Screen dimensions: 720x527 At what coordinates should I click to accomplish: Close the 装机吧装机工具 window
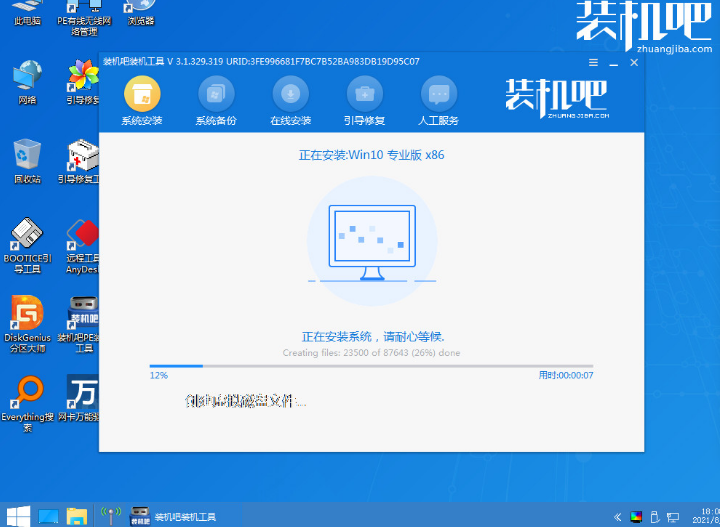click(634, 62)
